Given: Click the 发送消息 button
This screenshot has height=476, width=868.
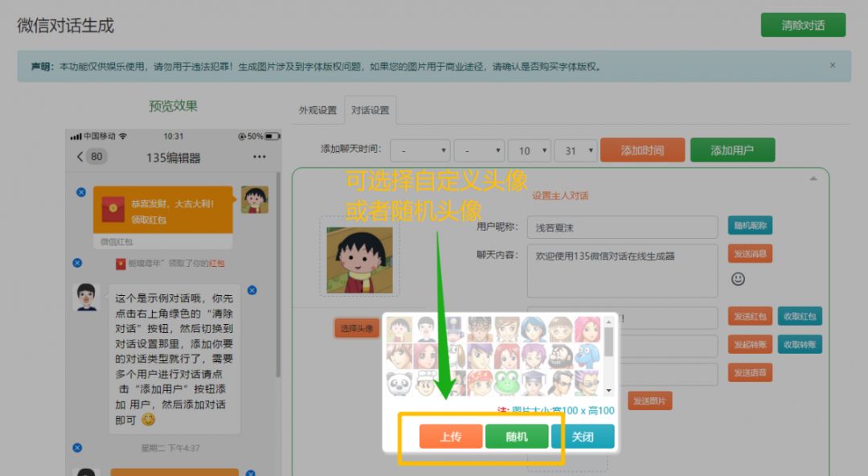Looking at the screenshot, I should coord(750,254).
